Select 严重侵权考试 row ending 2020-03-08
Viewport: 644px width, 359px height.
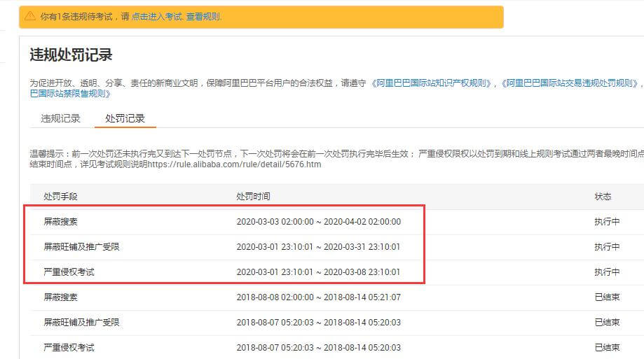coord(69,272)
